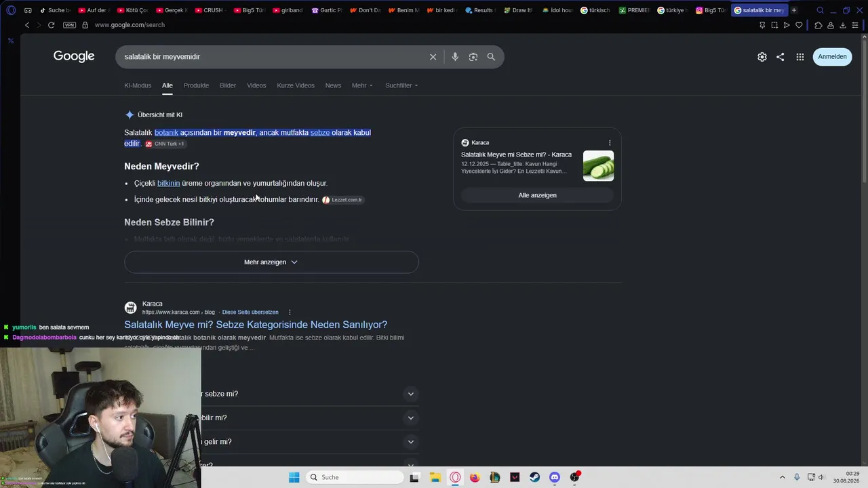Open the Kurze Videos tab
The image size is (868, 488).
296,85
